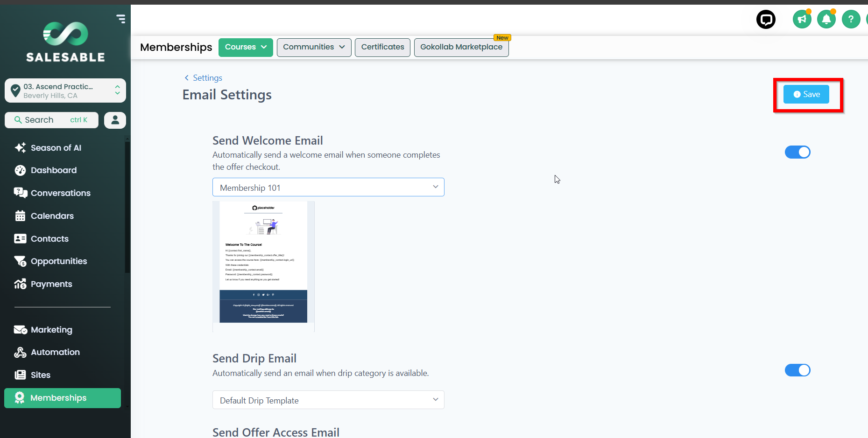Open the Season of AI sparkle icon
The height and width of the screenshot is (438, 868).
(x=20, y=148)
